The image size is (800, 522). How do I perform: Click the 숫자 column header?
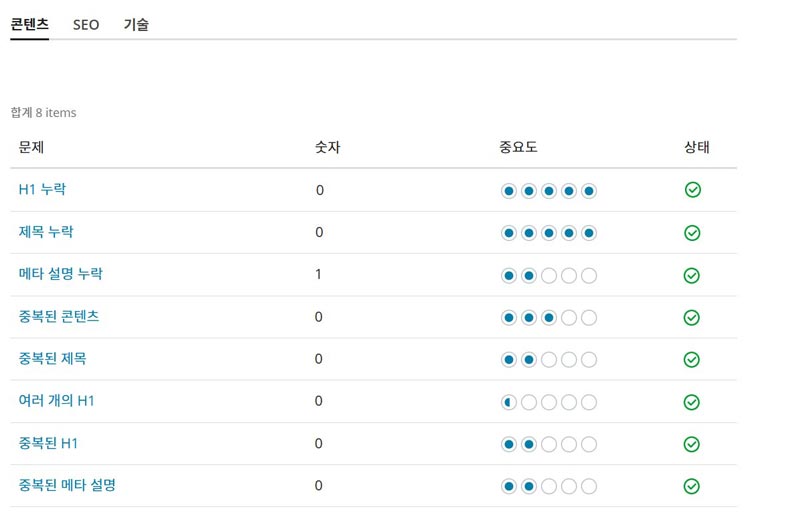(x=328, y=148)
